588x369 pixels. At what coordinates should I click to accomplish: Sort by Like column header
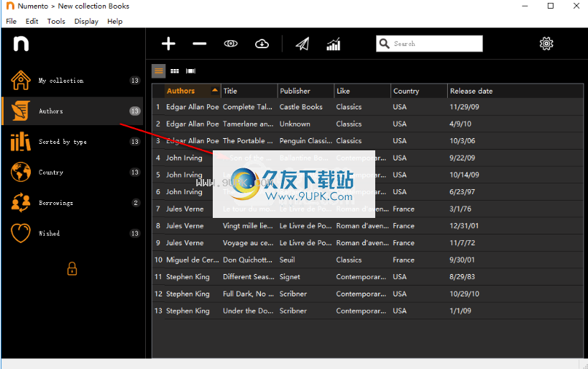point(362,91)
